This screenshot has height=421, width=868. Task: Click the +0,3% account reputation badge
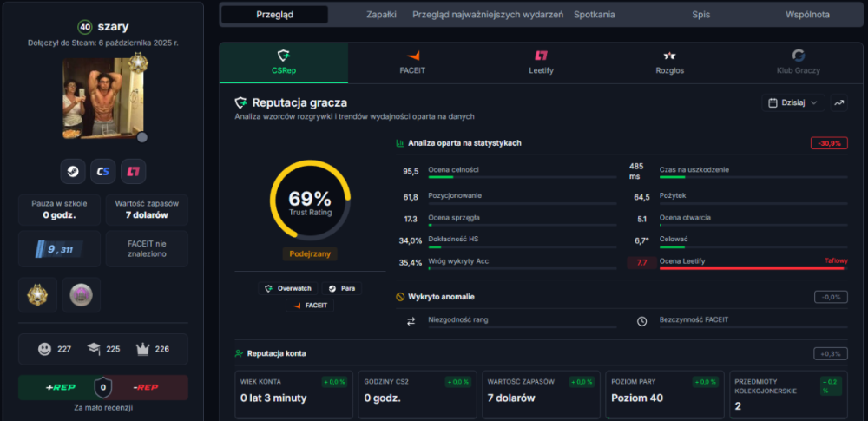click(x=831, y=353)
